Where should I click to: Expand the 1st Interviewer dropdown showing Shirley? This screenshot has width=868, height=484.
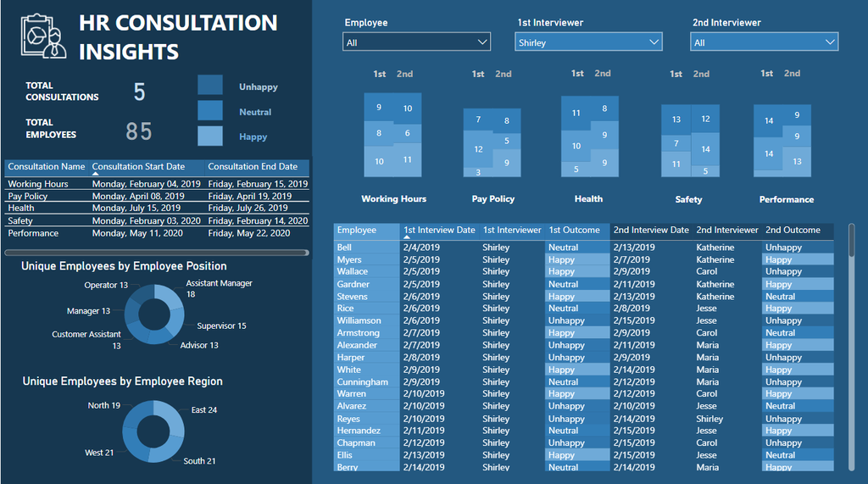coord(588,42)
